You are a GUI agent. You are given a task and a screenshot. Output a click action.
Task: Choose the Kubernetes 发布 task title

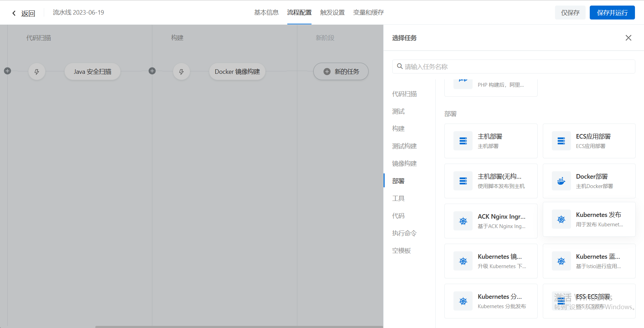(x=598, y=215)
